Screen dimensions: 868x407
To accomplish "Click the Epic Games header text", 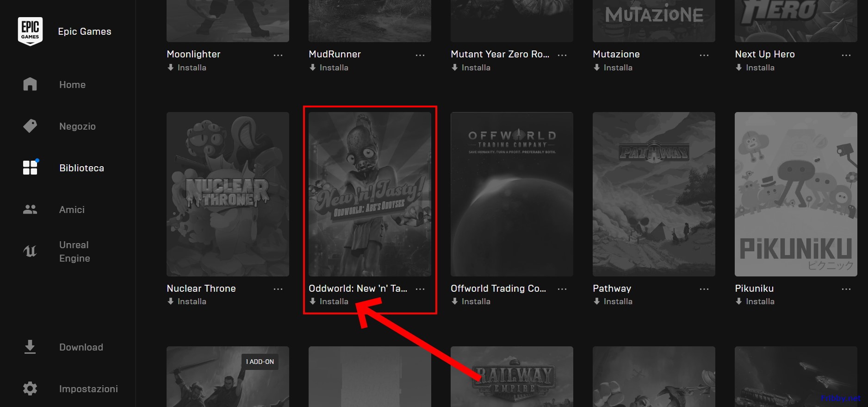I will (x=85, y=31).
